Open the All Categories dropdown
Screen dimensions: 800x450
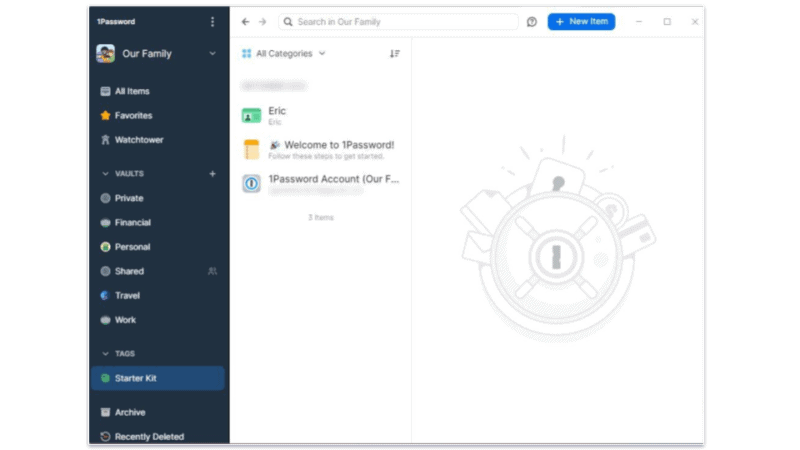pos(284,54)
